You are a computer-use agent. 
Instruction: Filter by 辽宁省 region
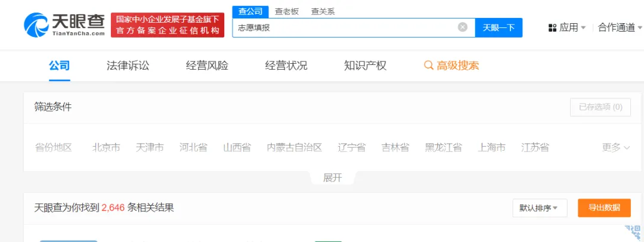click(352, 147)
